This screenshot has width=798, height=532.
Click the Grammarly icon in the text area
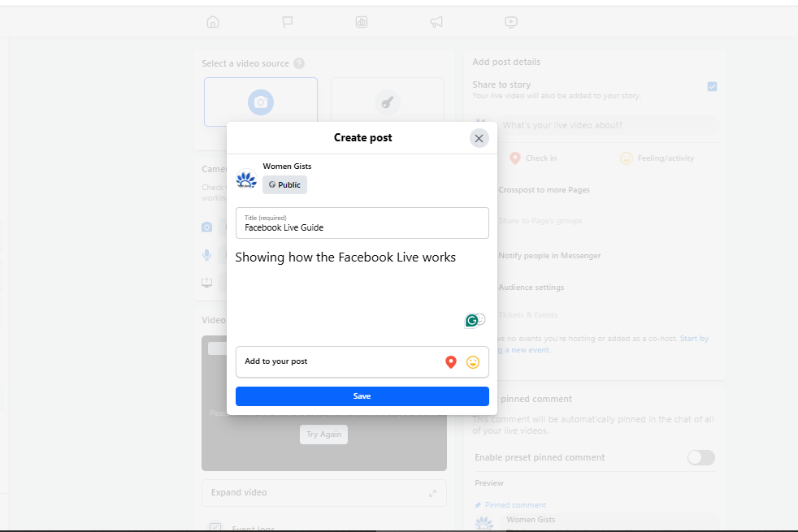click(472, 321)
